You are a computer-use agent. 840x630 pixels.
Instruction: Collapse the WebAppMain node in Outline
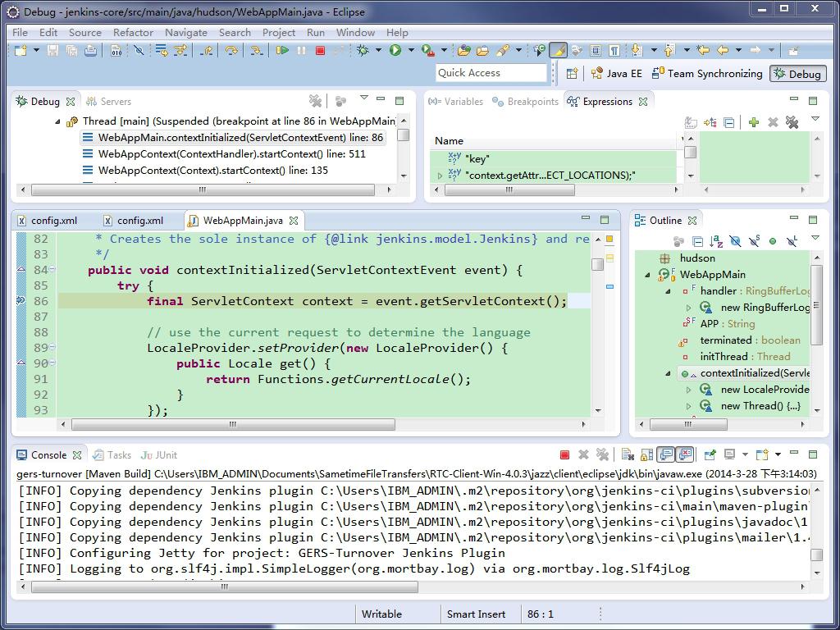[648, 275]
